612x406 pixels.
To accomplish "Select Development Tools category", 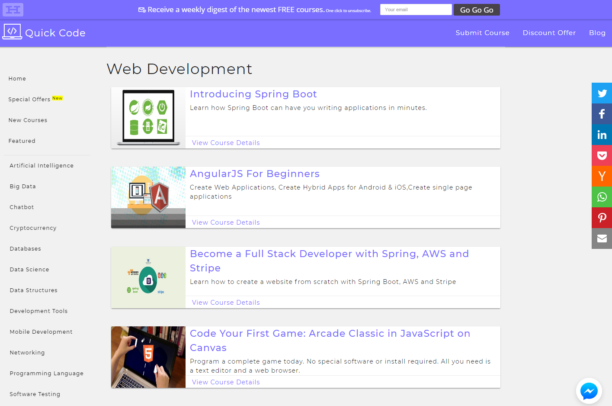I will point(38,311).
